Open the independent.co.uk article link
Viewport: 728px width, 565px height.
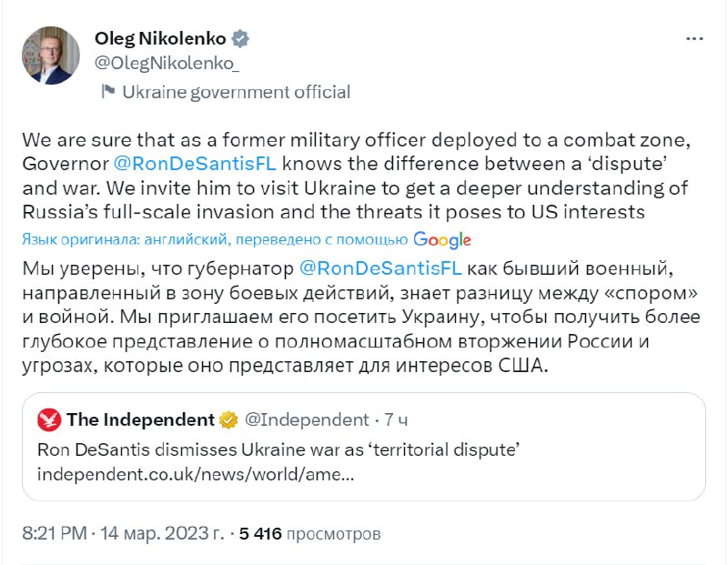click(196, 474)
